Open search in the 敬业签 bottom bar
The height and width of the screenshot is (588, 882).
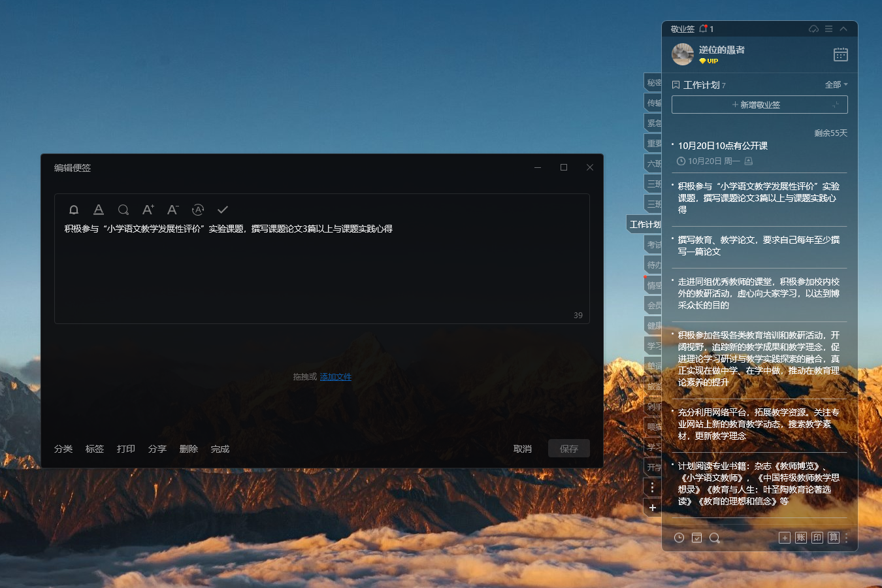tap(714, 538)
